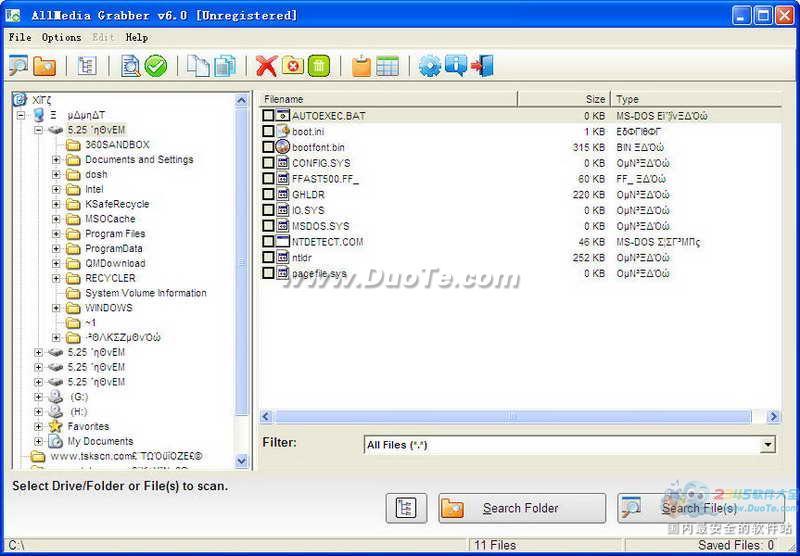Check the CONFIG.SYS checkbox
The height and width of the screenshot is (556, 800).
tap(268, 163)
